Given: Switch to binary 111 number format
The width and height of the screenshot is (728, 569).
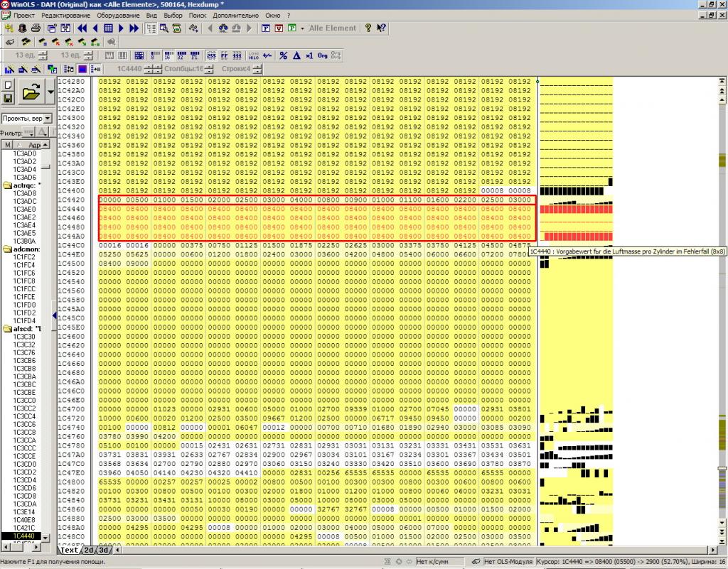Looking at the screenshot, I should (x=237, y=55).
